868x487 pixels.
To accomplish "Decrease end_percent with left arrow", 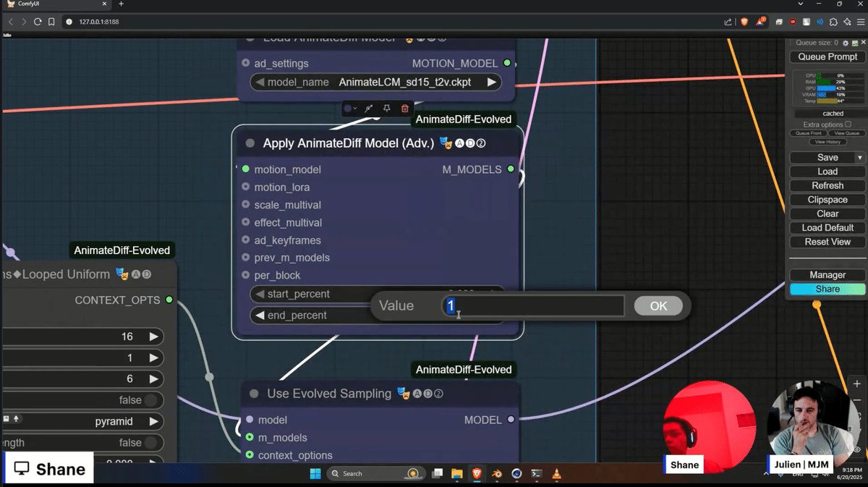I will pos(260,316).
